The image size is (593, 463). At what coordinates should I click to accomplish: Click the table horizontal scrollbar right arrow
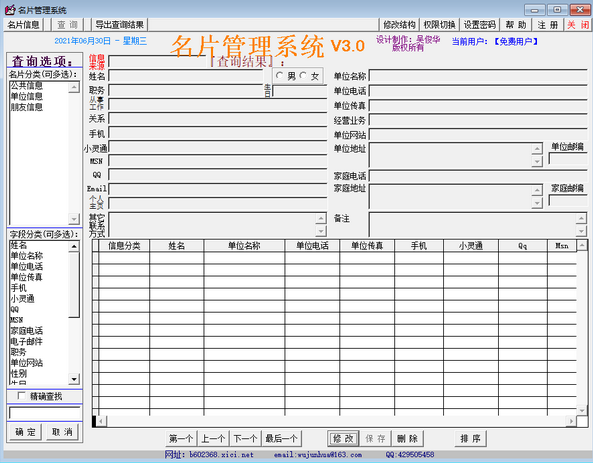pyautogui.click(x=571, y=421)
